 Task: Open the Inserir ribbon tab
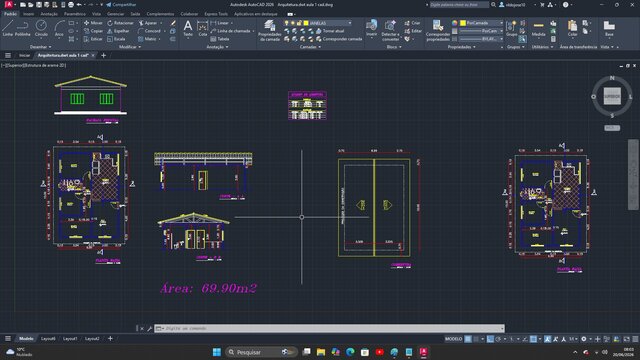pyautogui.click(x=28, y=14)
